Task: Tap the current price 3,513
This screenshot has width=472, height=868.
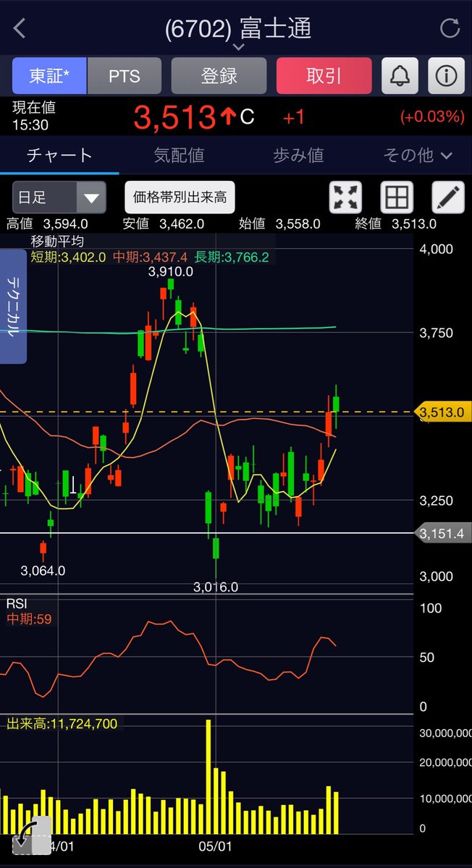Action: click(174, 118)
